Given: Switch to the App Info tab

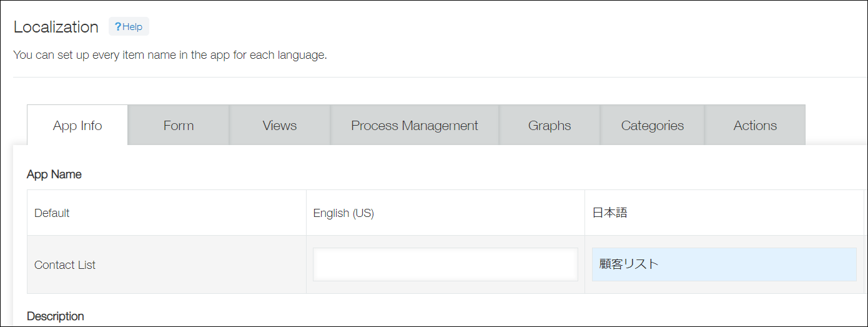Looking at the screenshot, I should pos(77,126).
